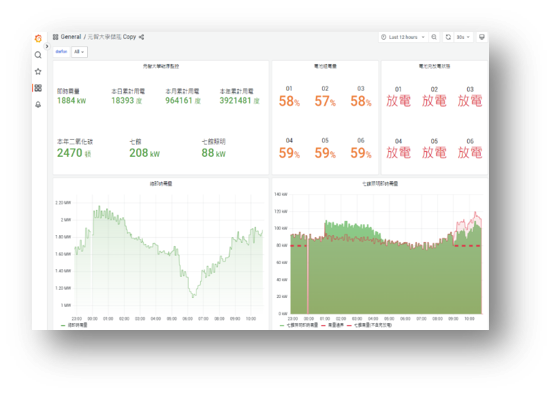The image size is (554, 395).
Task: Share the dashboard using the share icon
Action: [141, 37]
